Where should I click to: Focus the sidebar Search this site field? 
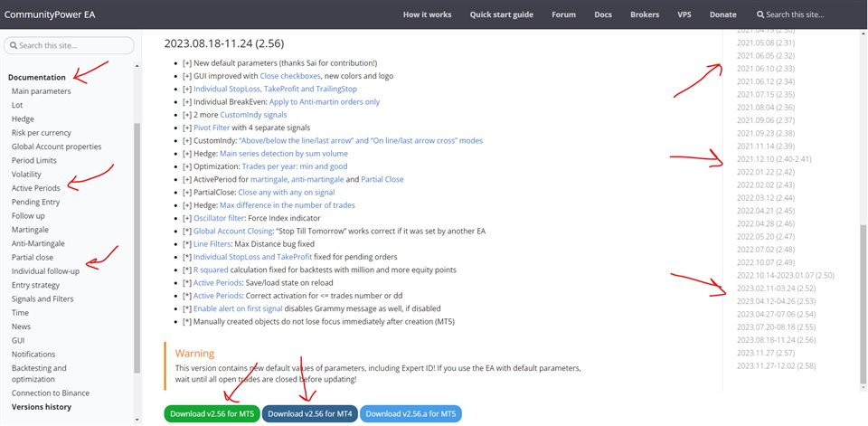tap(70, 45)
